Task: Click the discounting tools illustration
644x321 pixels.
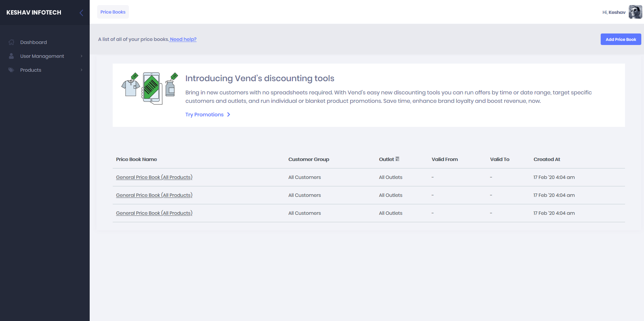Action: click(x=150, y=88)
